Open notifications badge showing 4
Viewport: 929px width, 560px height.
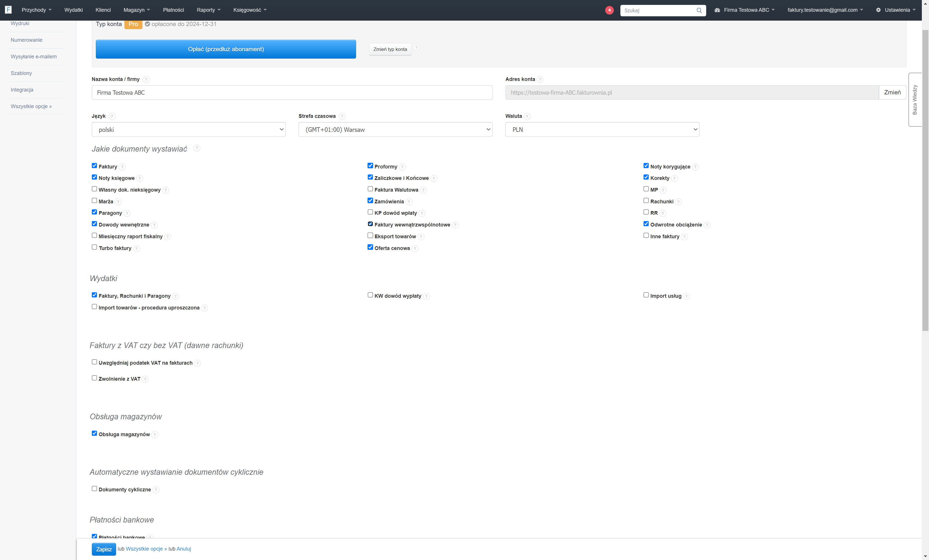609,10
